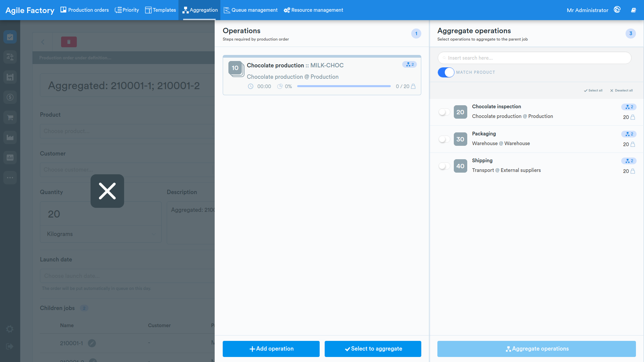The image size is (644, 362).
Task: Toggle on the Shipping operation
Action: pyautogui.click(x=444, y=166)
